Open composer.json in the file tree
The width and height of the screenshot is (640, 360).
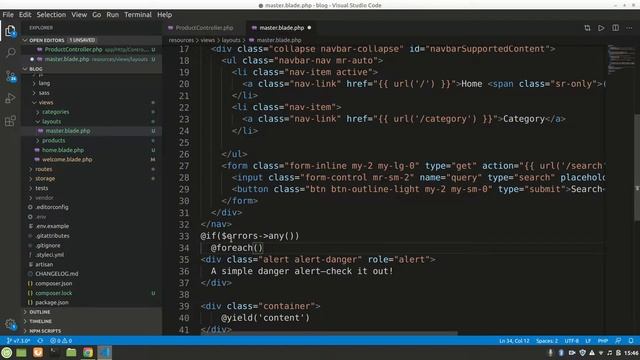click(53, 283)
